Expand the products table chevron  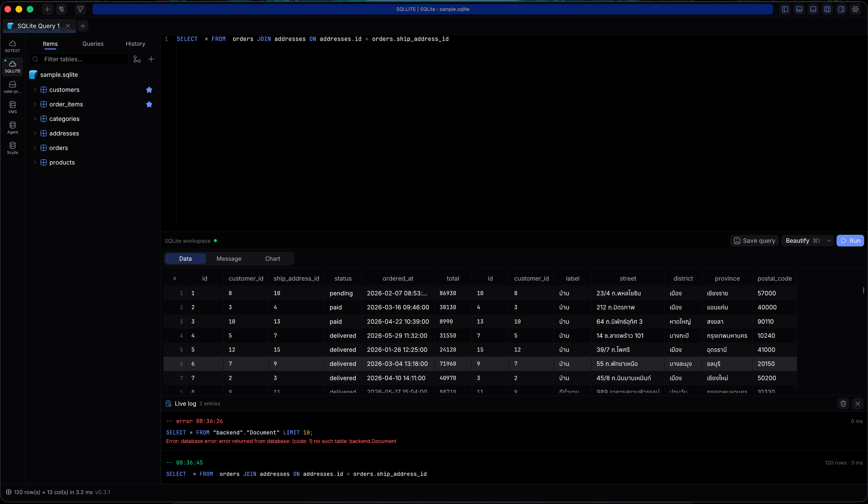point(35,162)
